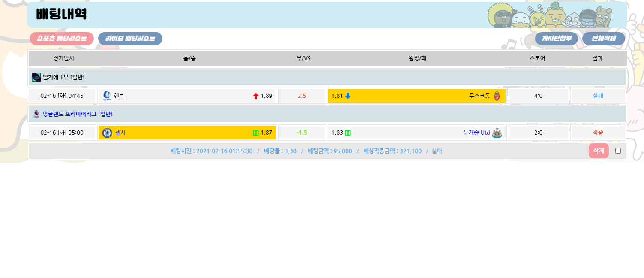Click the Mouscron team crest icon

tap(497, 96)
